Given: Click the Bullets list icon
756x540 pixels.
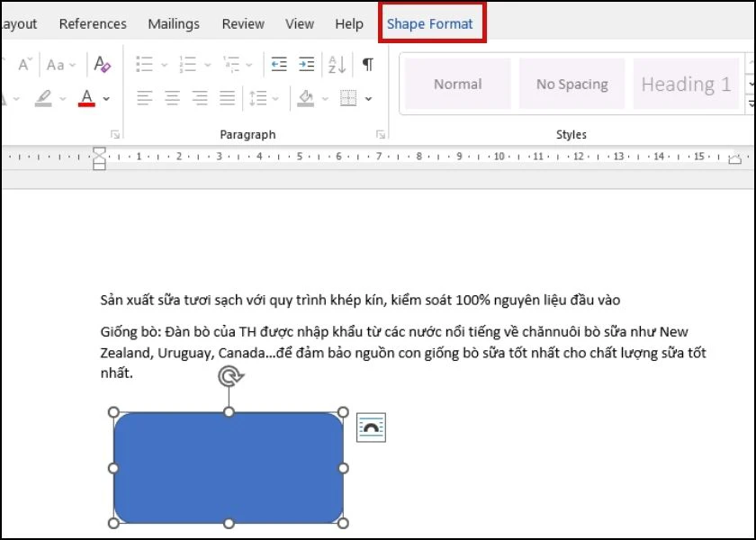Looking at the screenshot, I should (144, 64).
